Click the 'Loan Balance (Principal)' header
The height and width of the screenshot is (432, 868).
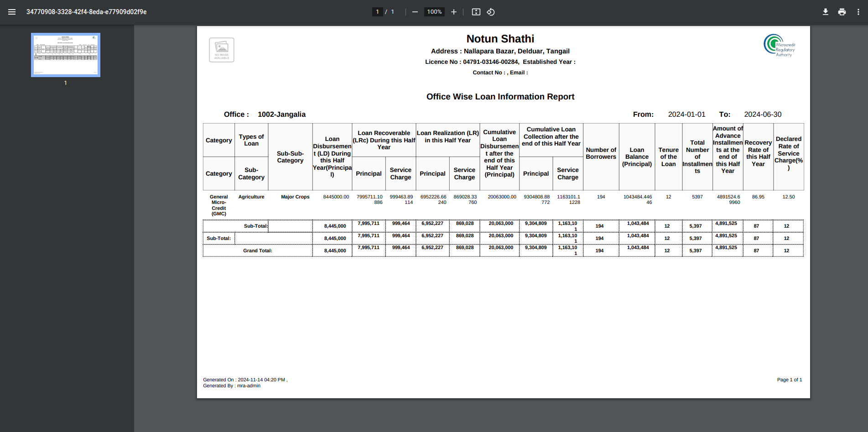(637, 157)
